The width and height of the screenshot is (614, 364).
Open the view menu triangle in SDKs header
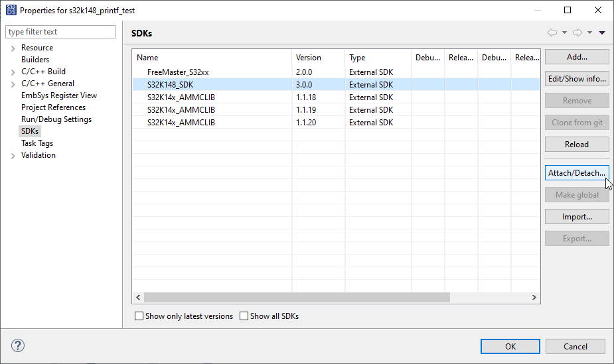pos(602,32)
